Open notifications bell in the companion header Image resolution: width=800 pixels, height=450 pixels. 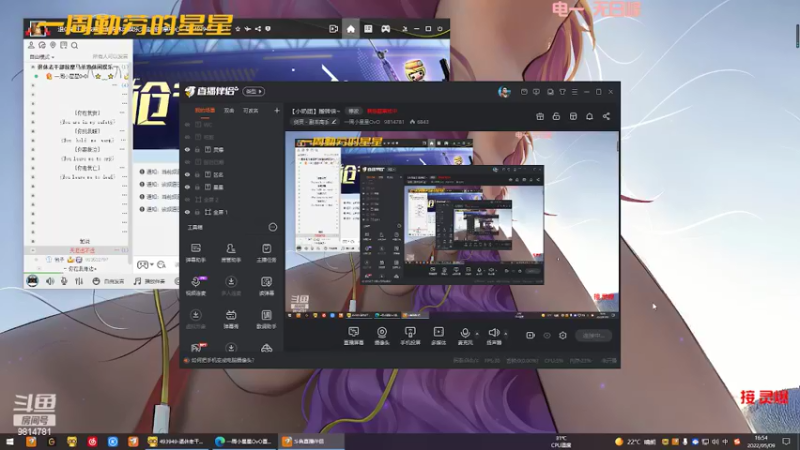[589, 116]
